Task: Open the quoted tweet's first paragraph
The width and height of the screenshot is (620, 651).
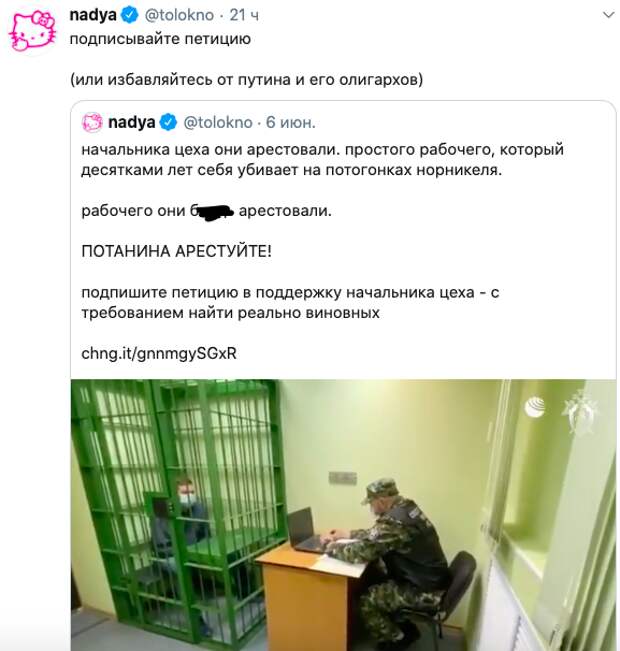Action: point(322,159)
